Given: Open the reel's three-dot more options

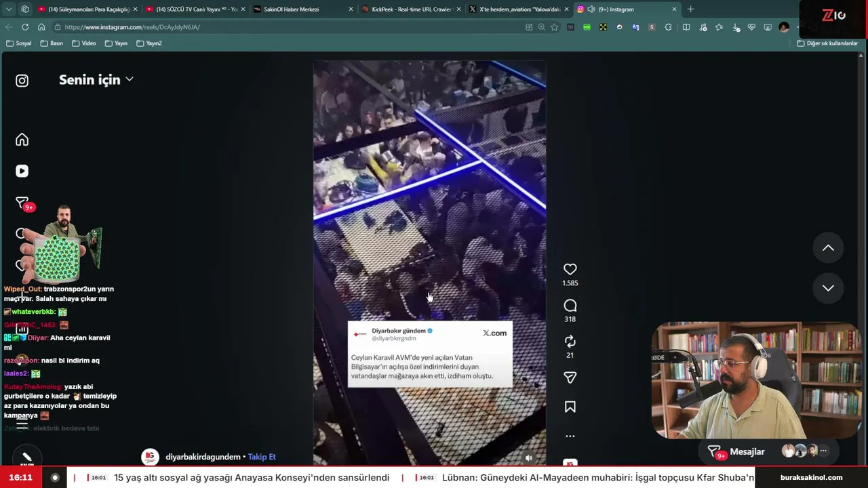Looking at the screenshot, I should (570, 436).
